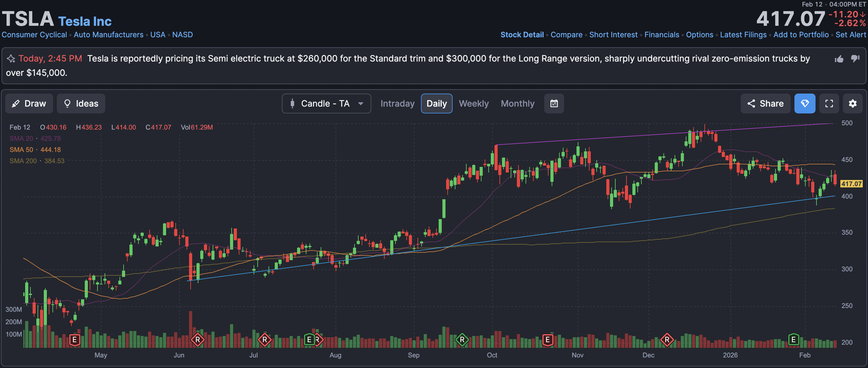
Task: Click the AI sparkle icon beside the news
Action: tap(11, 59)
